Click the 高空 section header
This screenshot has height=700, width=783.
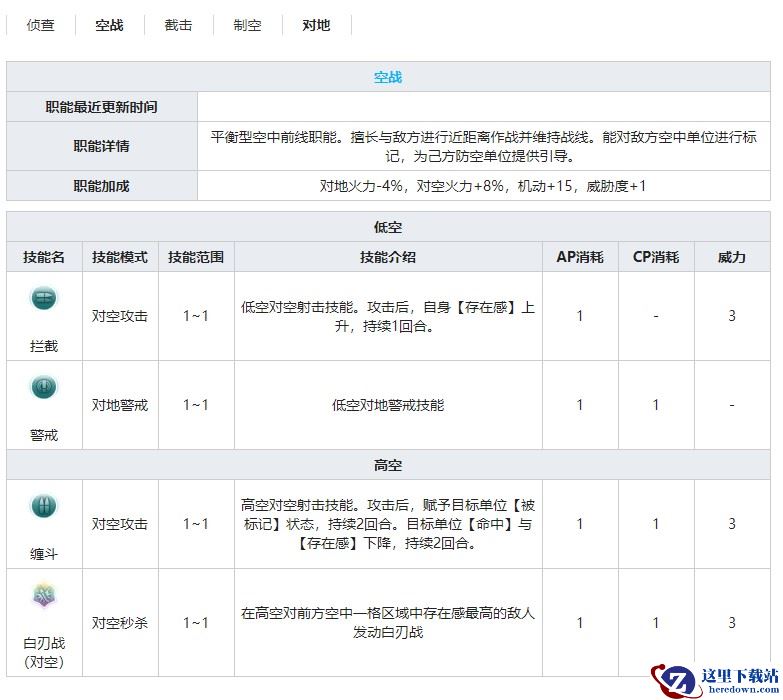click(388, 465)
